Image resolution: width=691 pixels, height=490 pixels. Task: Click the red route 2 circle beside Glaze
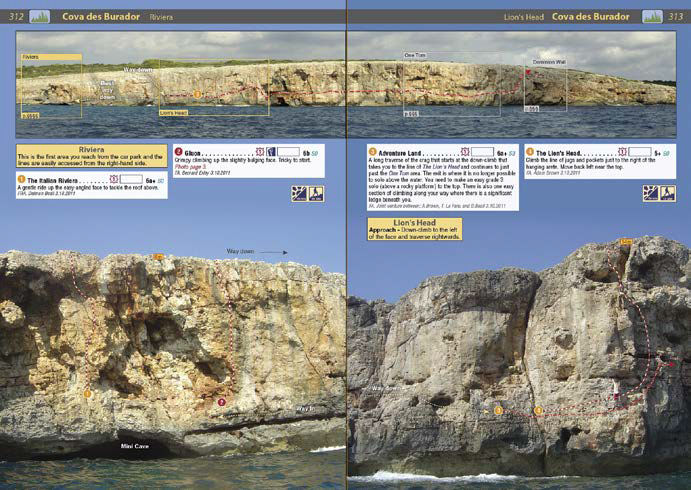pos(178,152)
